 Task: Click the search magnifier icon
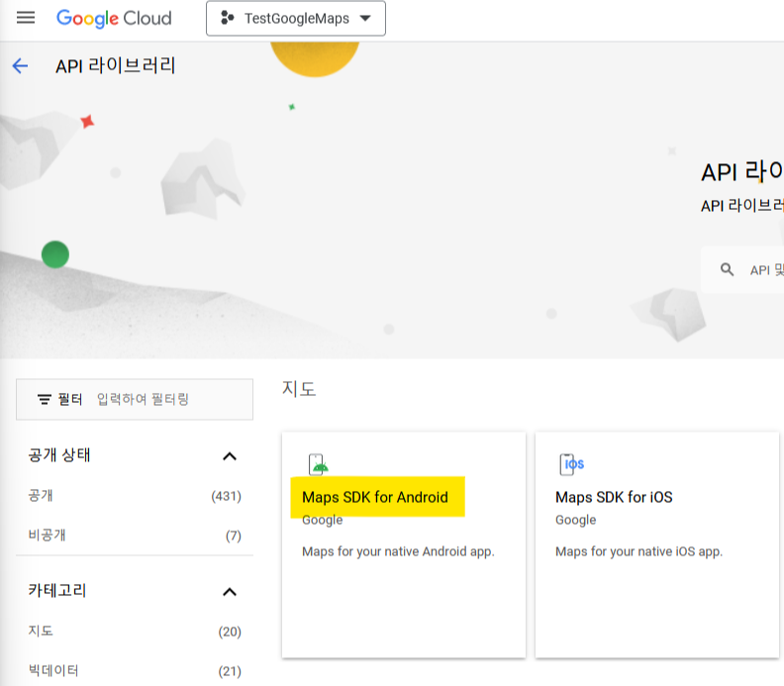[727, 270]
